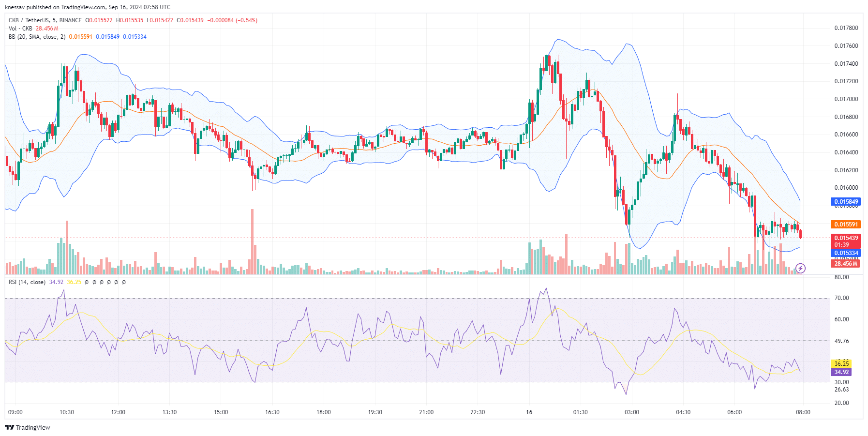Select the Vol · CKB indicator legend

point(20,29)
